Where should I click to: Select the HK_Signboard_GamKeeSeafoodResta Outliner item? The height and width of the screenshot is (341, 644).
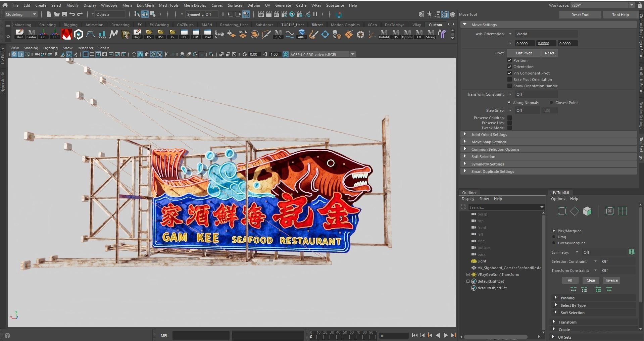(x=506, y=268)
